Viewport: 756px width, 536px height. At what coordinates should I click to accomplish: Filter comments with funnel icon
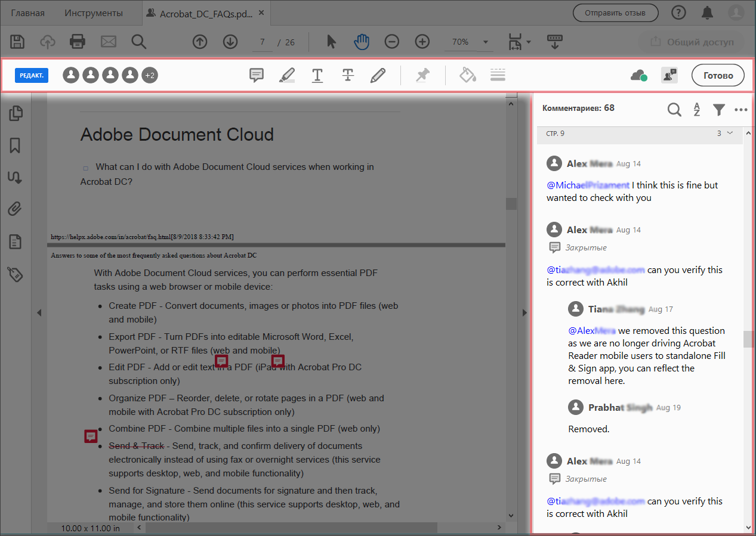coord(719,109)
